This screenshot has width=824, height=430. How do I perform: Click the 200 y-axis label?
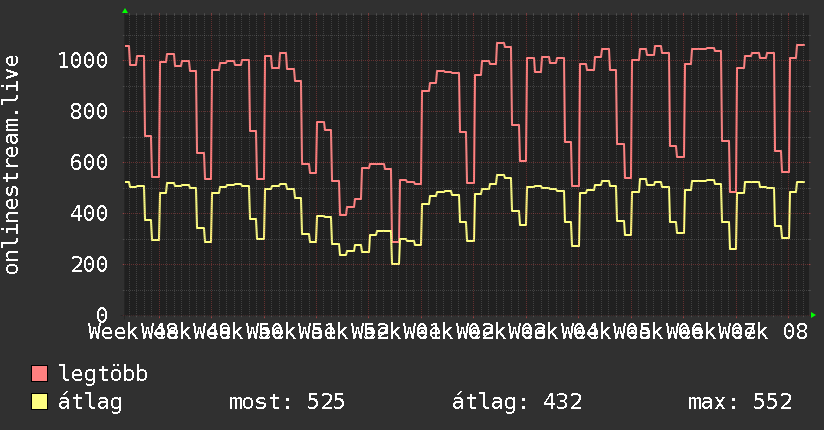coord(89,264)
